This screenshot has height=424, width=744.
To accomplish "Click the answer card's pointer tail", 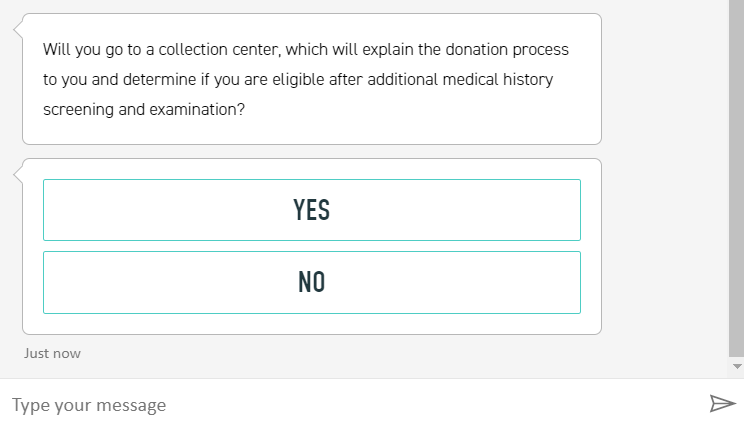I will (x=18, y=174).
